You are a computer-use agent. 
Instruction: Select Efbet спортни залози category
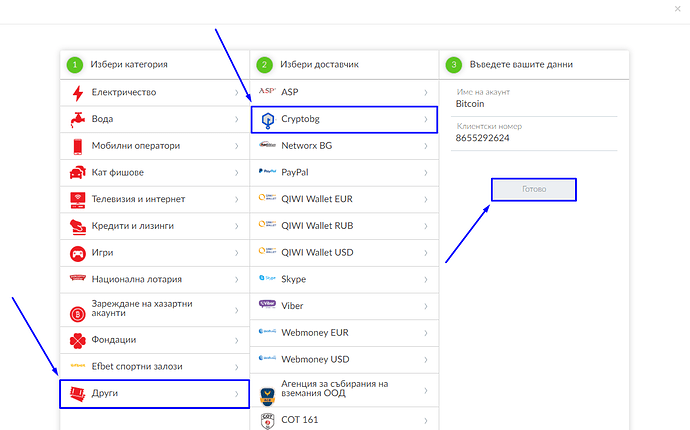(x=154, y=367)
